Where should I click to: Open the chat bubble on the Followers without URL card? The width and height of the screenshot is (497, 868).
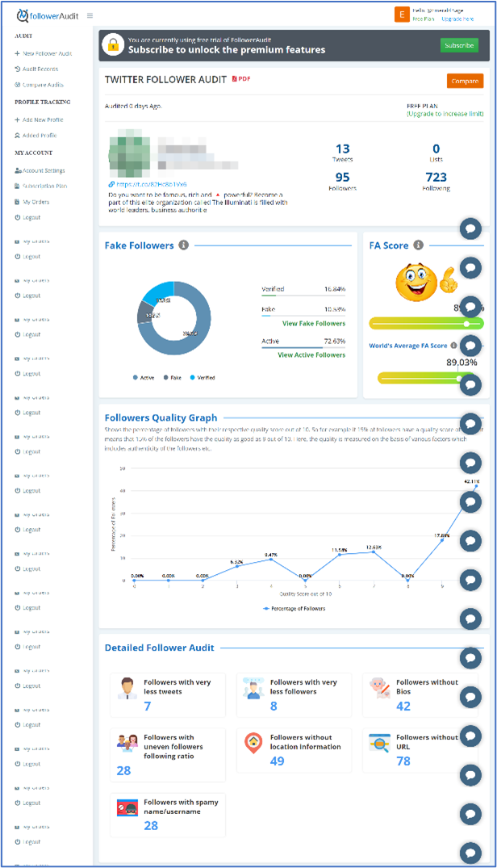[470, 736]
